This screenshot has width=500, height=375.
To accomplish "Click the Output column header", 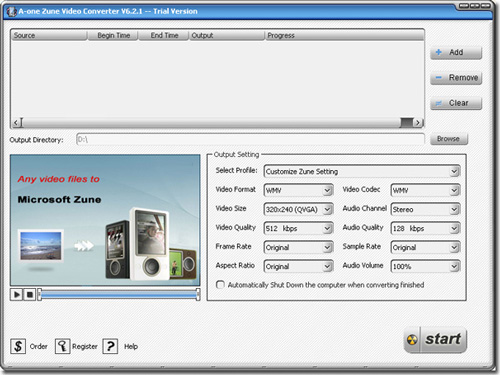I will tap(227, 35).
